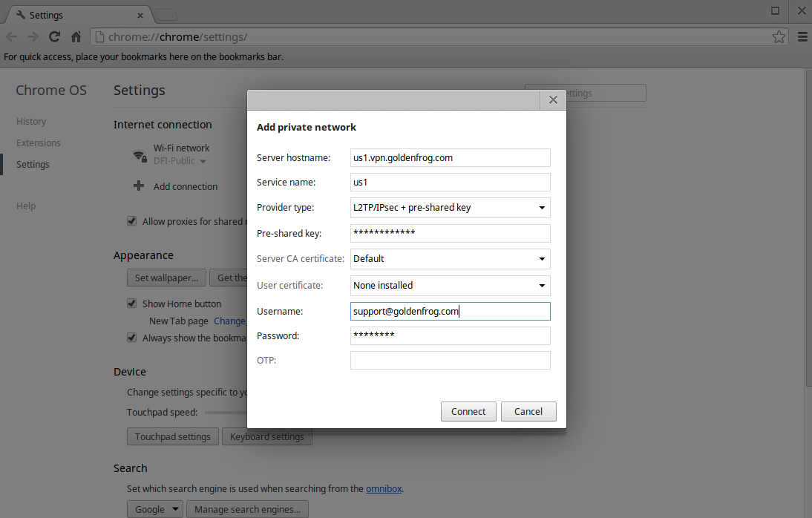Select Settings in the sidebar
This screenshot has height=518, width=812.
click(33, 164)
